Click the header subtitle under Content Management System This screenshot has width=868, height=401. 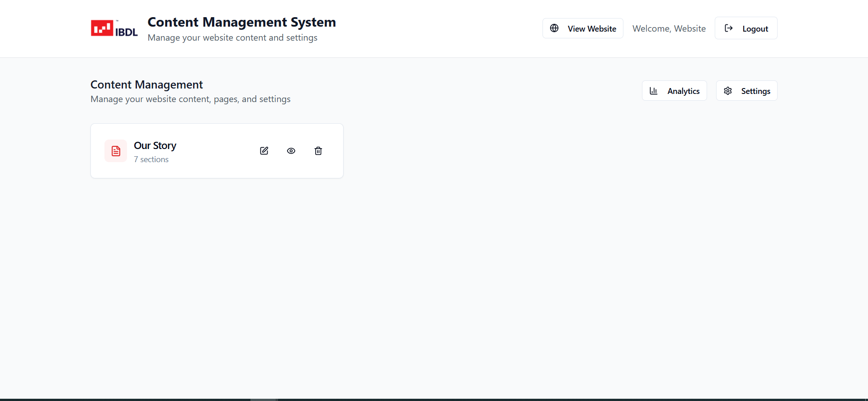tap(232, 37)
